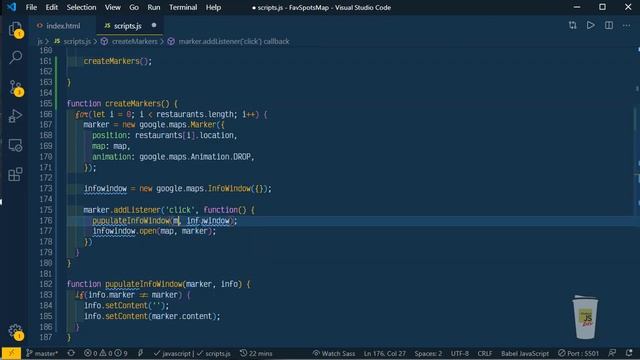Click the feedback icon in status bar

tap(612, 353)
